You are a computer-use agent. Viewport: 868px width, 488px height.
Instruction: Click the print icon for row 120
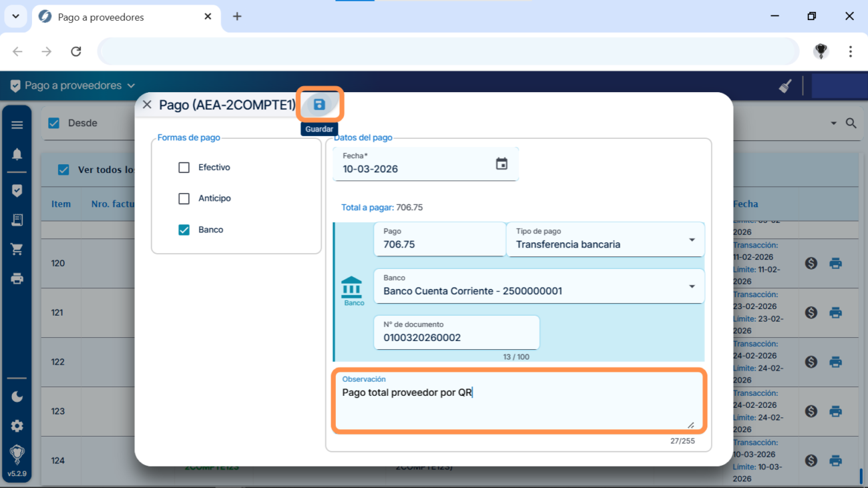coord(835,264)
